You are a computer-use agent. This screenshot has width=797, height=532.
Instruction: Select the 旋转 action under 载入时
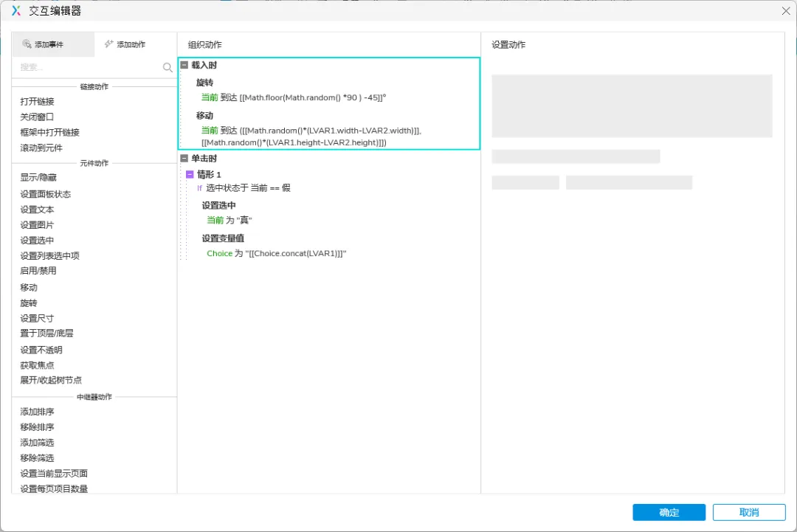[x=205, y=83]
